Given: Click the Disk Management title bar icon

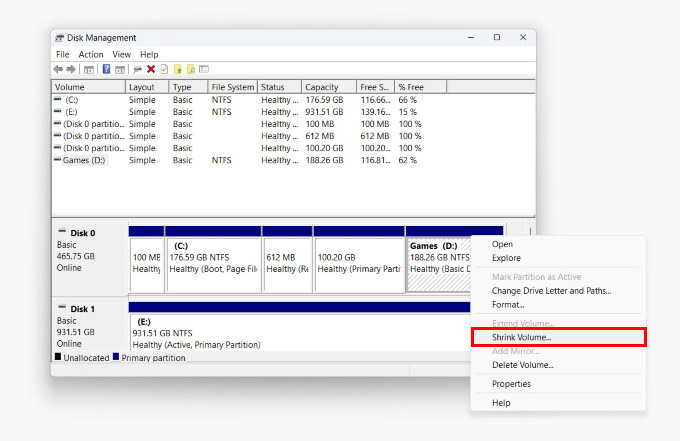Looking at the screenshot, I should pos(59,38).
